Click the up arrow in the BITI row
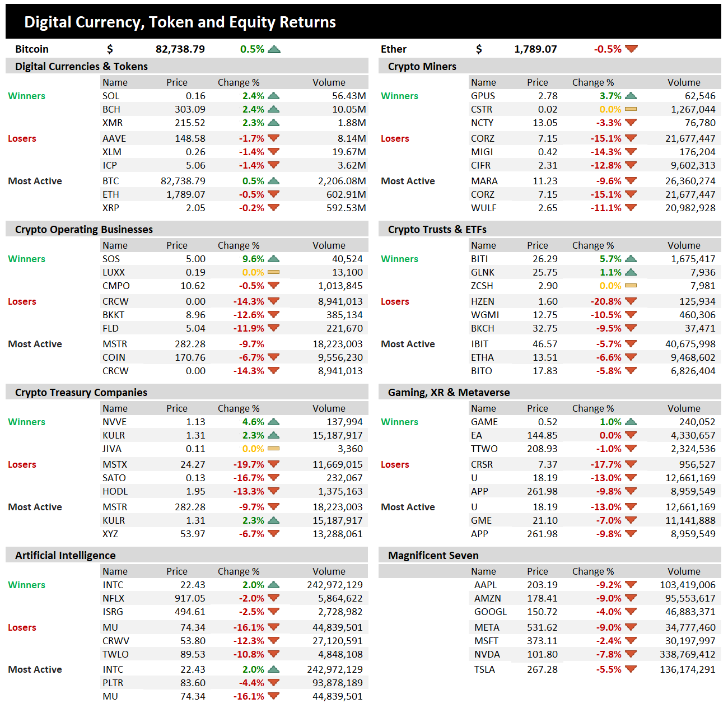This screenshot has height=708, width=728. 631,259
